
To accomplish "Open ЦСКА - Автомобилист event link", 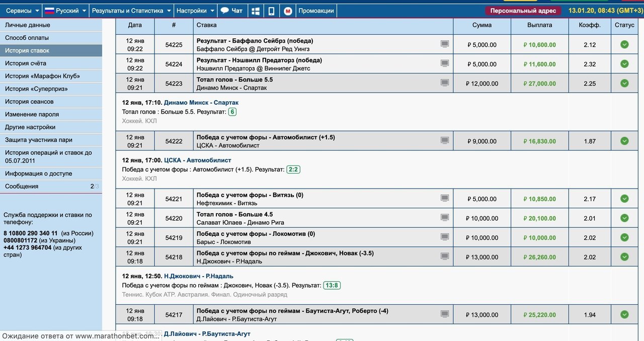I will click(x=198, y=160).
